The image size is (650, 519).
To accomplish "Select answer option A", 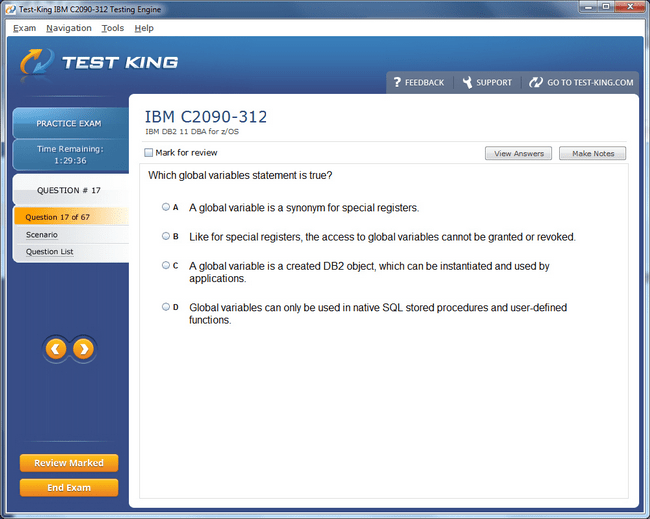I will (166, 206).
